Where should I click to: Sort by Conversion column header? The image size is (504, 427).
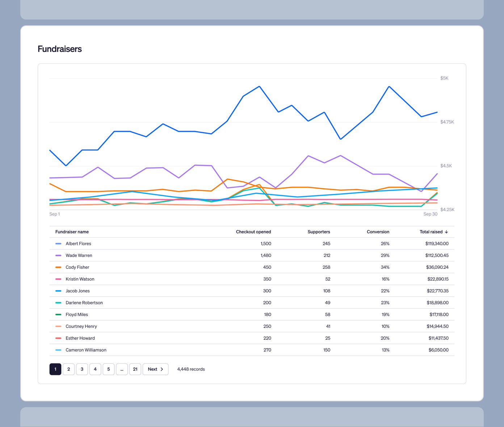tap(378, 232)
